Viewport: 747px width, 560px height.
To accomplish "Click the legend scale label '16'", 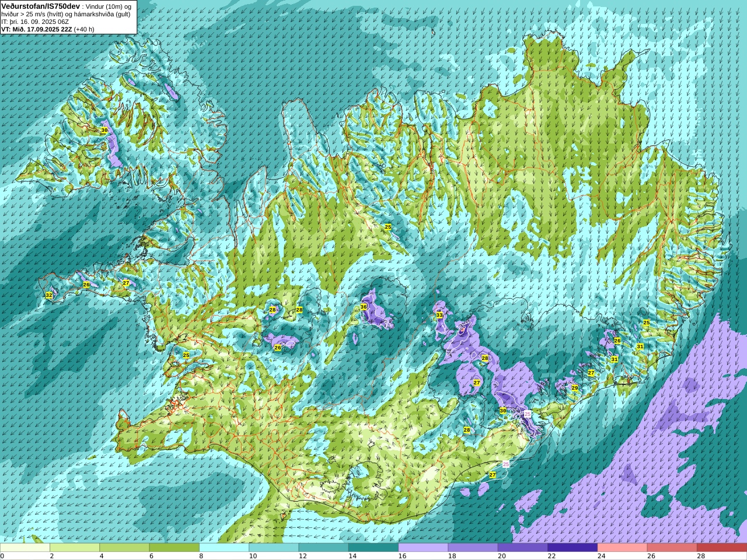I will pos(403,556).
